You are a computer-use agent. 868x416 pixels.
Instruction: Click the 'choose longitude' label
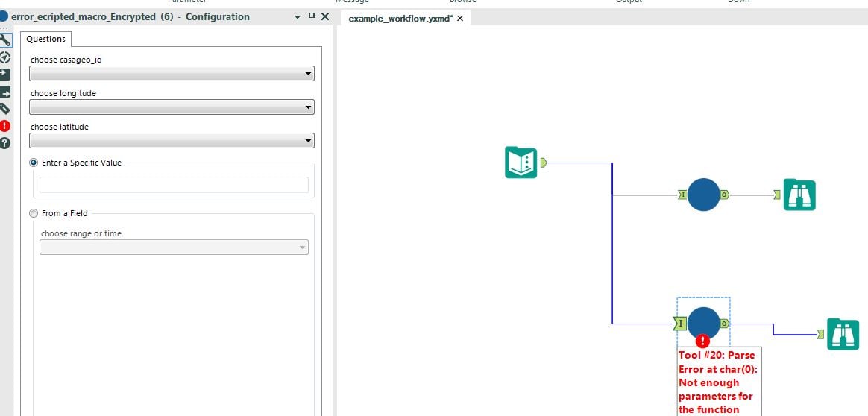coord(63,93)
